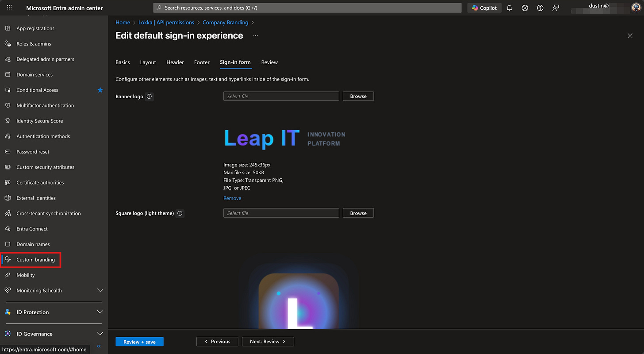Click the Certificate authorities icon

click(8, 183)
